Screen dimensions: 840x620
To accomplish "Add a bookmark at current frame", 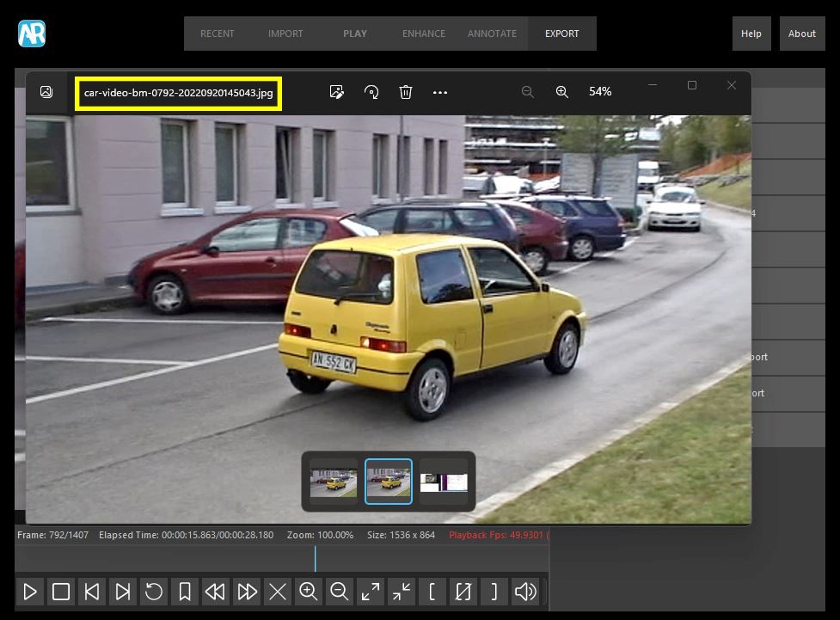I will point(185,592).
